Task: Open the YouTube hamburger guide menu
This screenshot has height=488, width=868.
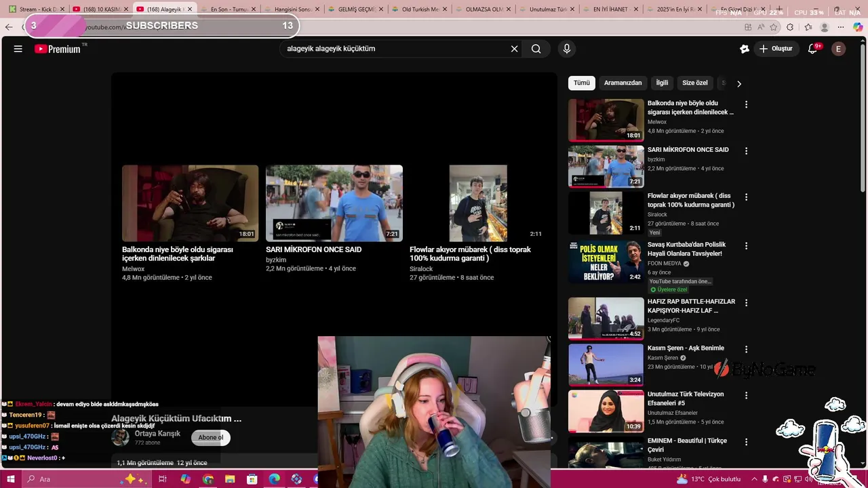Action: (18, 49)
